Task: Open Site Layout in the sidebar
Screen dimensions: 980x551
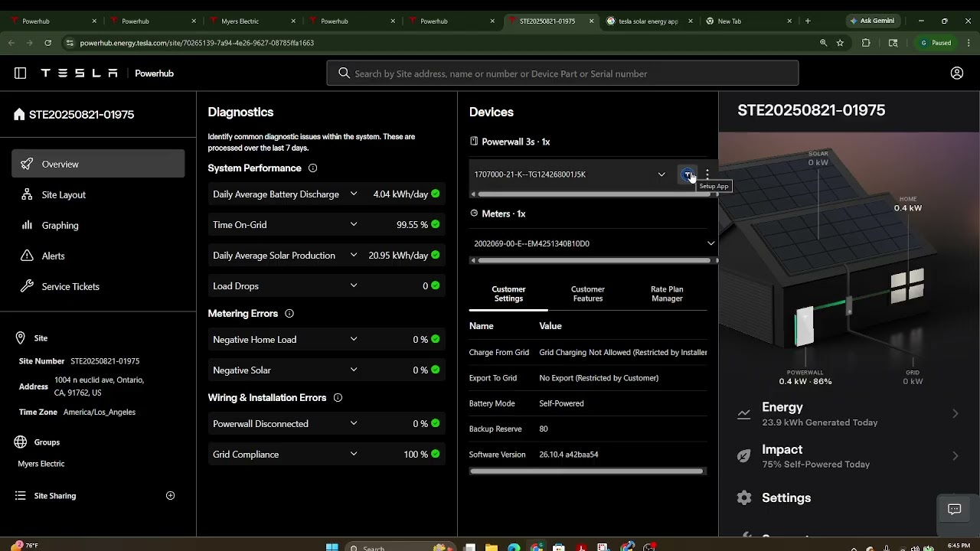Action: coord(98,194)
